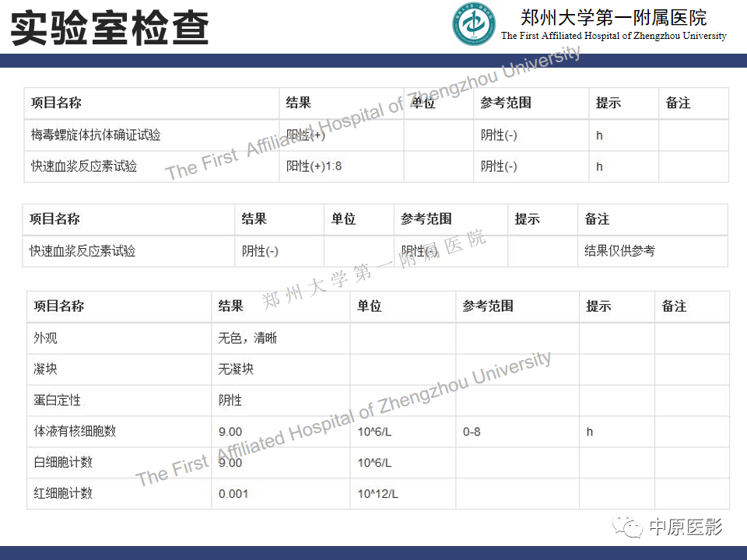Viewport: 747px width, 560px height.
Task: Click the value 无凝块
Action: [x=236, y=369]
